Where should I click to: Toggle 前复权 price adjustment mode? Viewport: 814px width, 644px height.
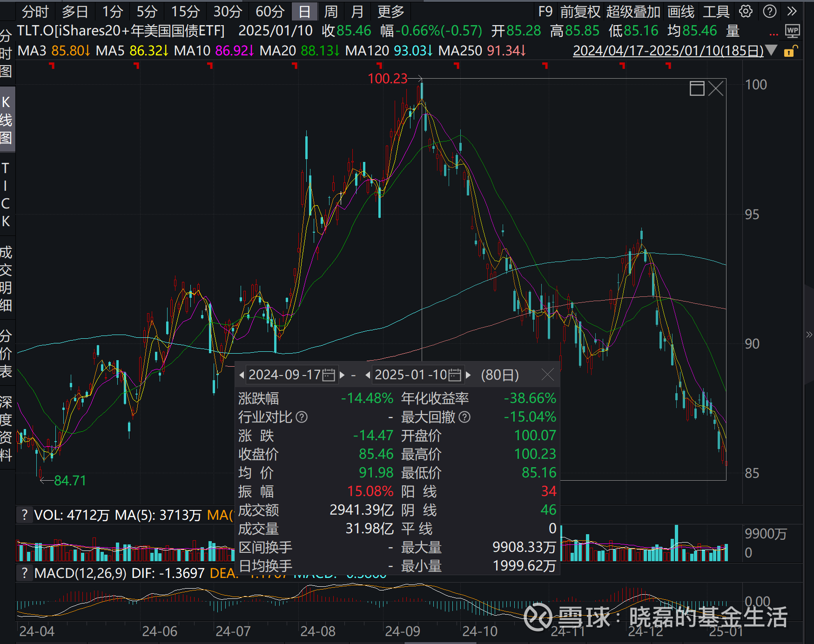coord(581,12)
